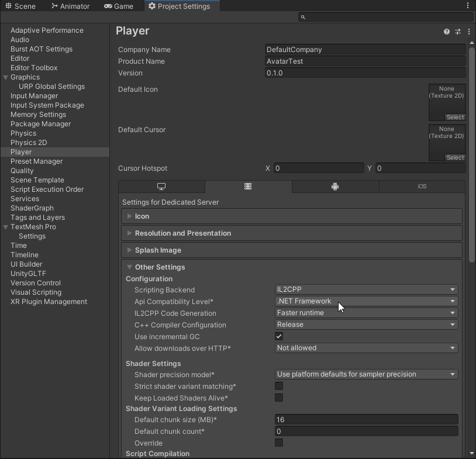Check the Keep Loaded Shaders Alive box
The height and width of the screenshot is (459, 476).
pos(279,398)
